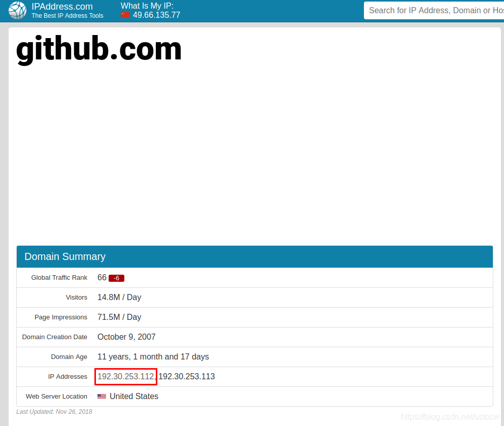This screenshot has height=426, width=504.
Task: Click the Web Server Location label
Action: (56, 397)
